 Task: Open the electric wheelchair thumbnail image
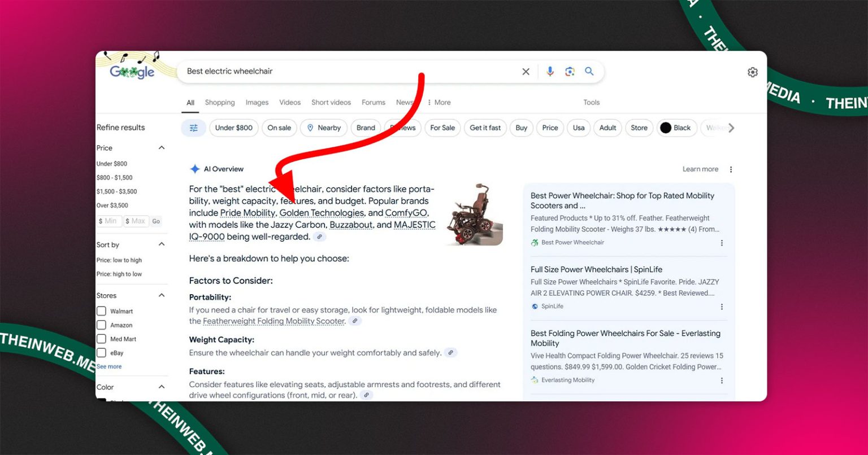(474, 215)
